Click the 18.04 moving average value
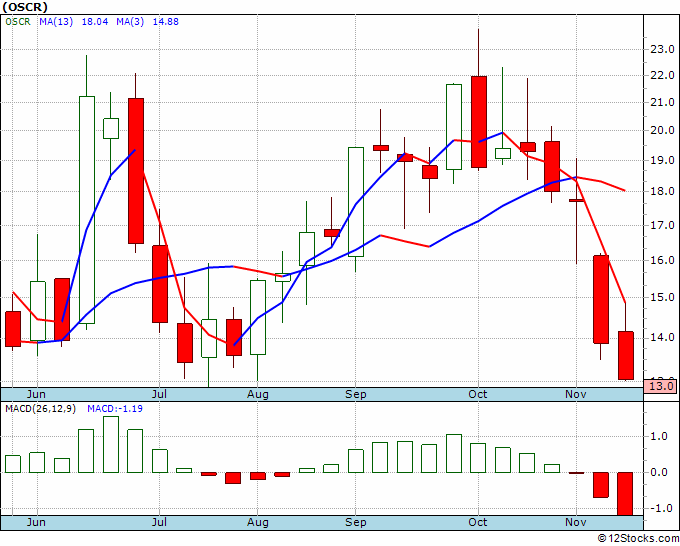The width and height of the screenshot is (680, 546). click(95, 22)
